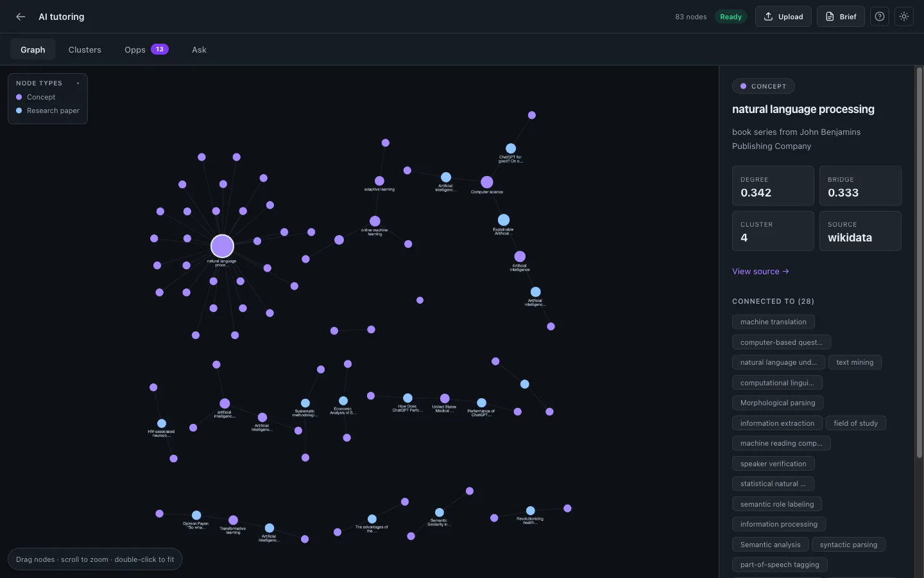This screenshot has height=578, width=924.
Task: Collapse the Node Types legend panel
Action: pyautogui.click(x=78, y=83)
